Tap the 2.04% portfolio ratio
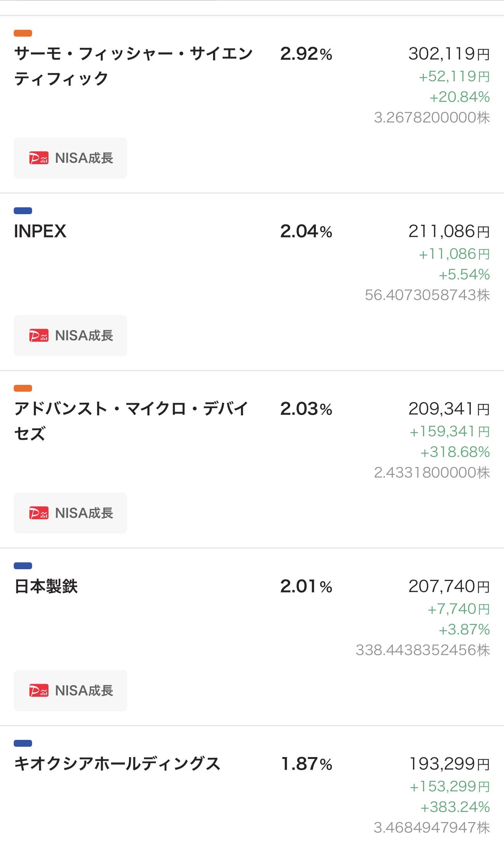Image resolution: width=504 pixels, height=846 pixels. pos(306,231)
